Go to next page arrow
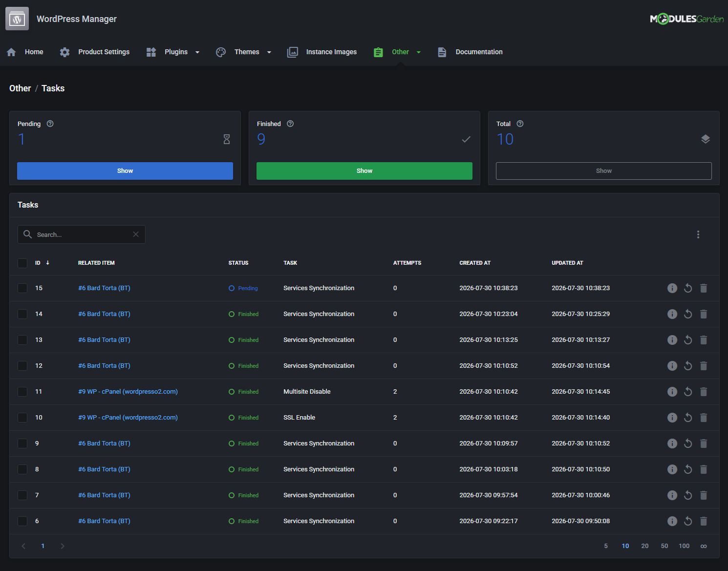Viewport: 728px width, 571px height. tap(63, 546)
